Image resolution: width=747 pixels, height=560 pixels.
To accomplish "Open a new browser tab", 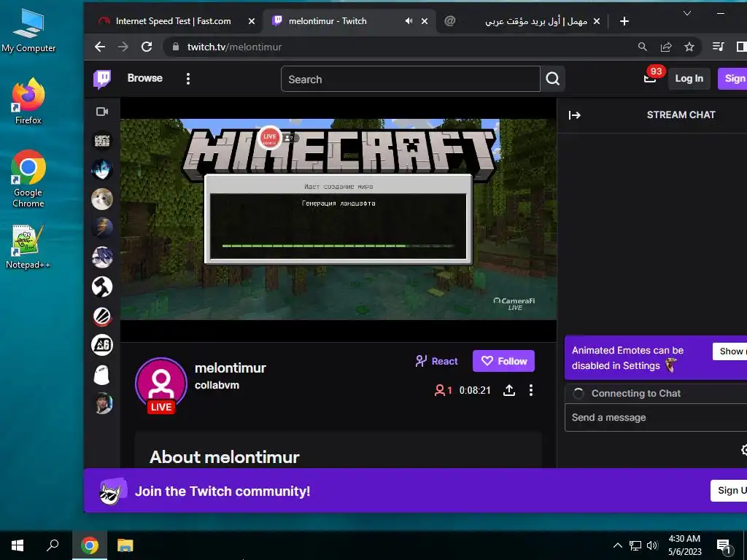I will tap(624, 21).
